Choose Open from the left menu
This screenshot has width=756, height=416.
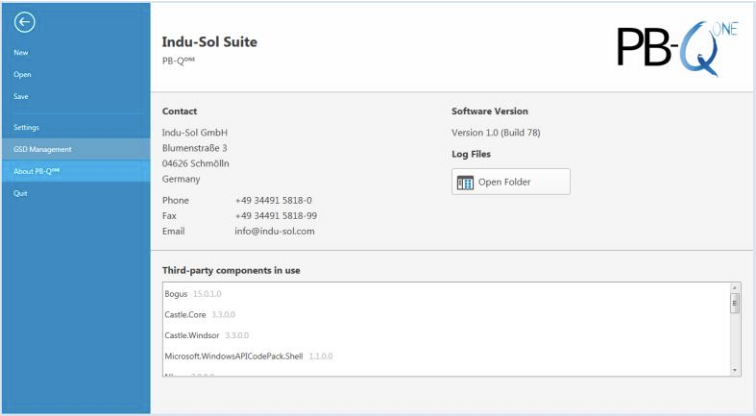click(22, 74)
